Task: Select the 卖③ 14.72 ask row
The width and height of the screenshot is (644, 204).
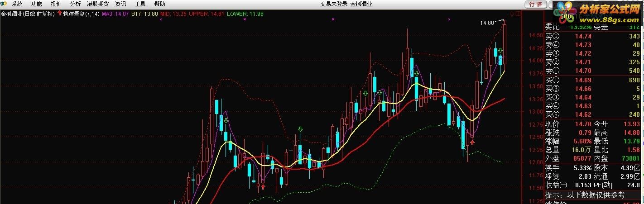Action: click(x=593, y=54)
